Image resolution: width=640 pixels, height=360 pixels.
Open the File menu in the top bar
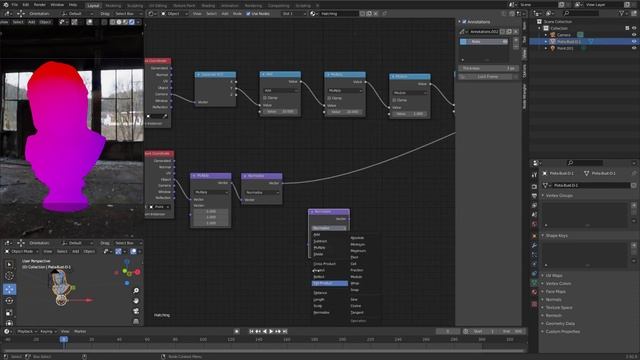pyautogui.click(x=15, y=5)
